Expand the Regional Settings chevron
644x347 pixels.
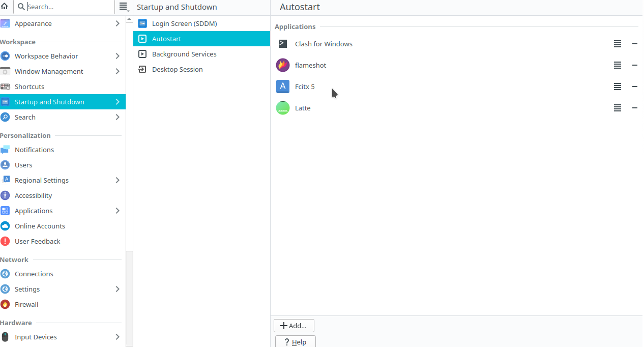[x=118, y=180]
